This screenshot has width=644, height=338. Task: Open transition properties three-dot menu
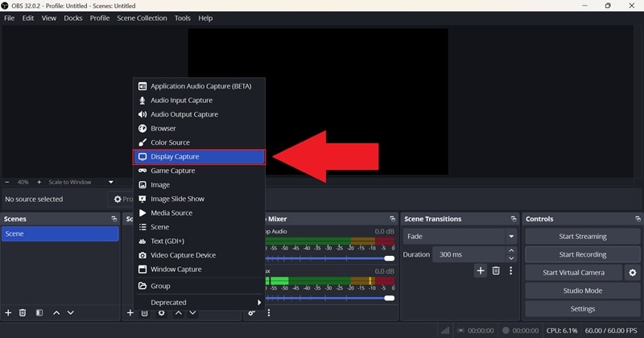point(510,270)
